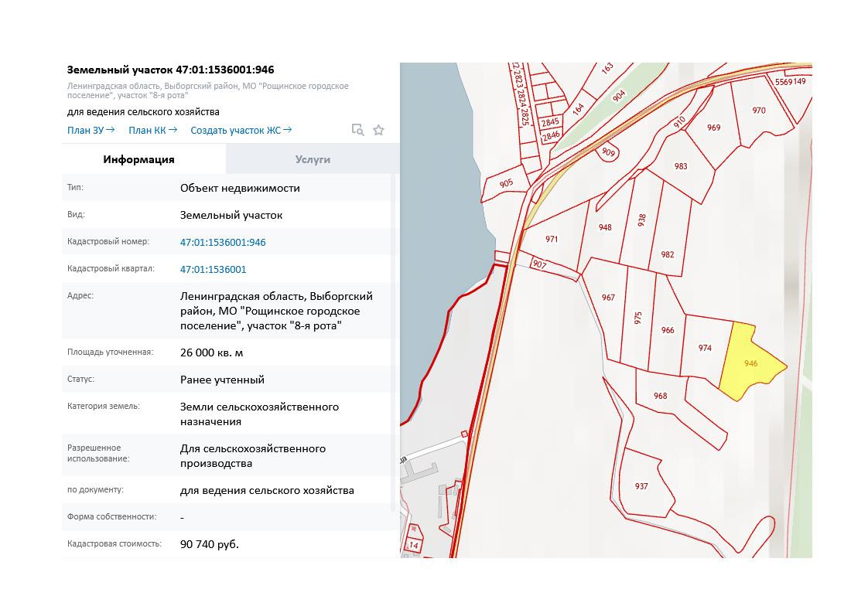Select parcel 904 on the map

pyautogui.click(x=618, y=96)
